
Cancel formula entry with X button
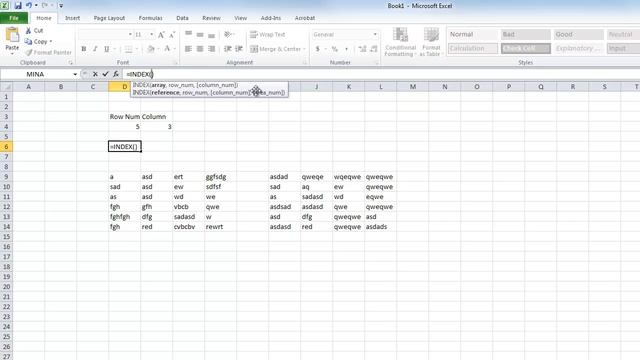[x=95, y=74]
